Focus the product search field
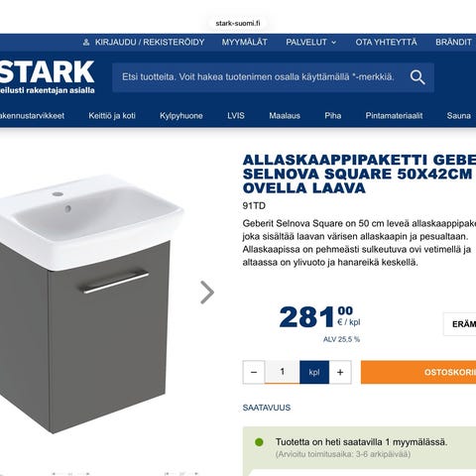This screenshot has width=476, height=476. pos(258,77)
